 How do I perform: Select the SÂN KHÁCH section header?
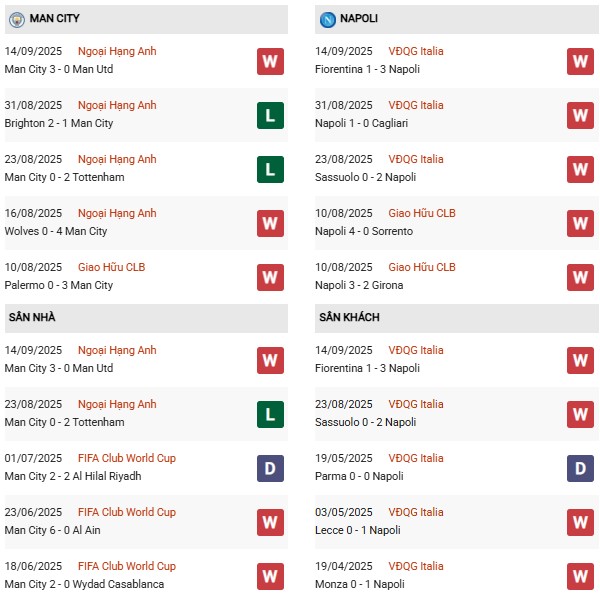(x=457, y=318)
